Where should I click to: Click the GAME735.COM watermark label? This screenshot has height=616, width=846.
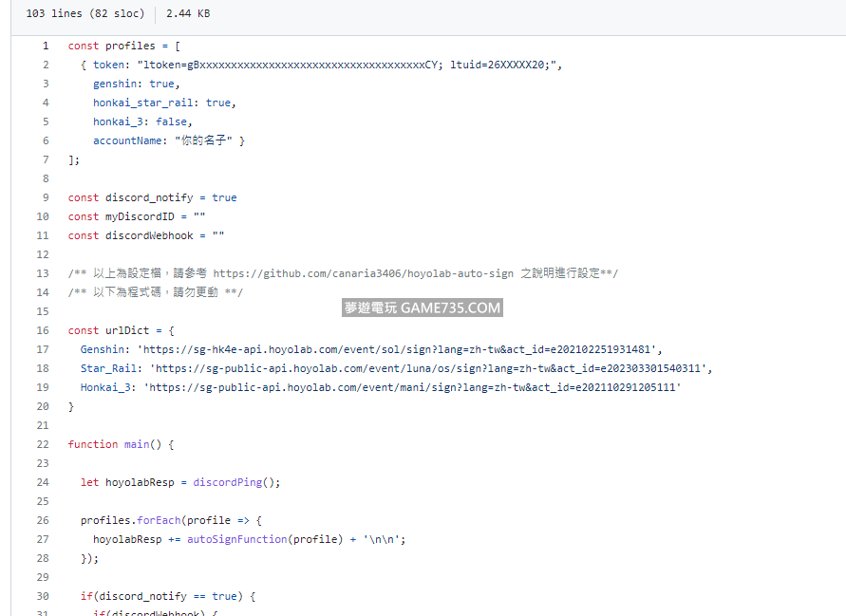coord(421,308)
